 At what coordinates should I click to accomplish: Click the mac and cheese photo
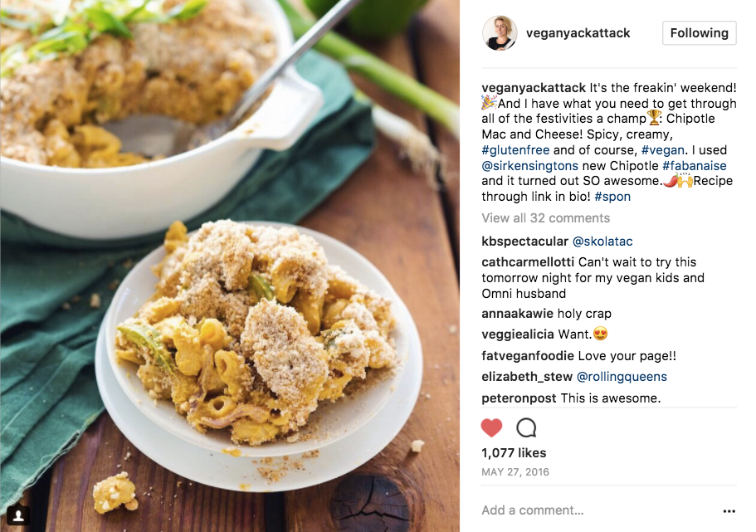[230, 266]
